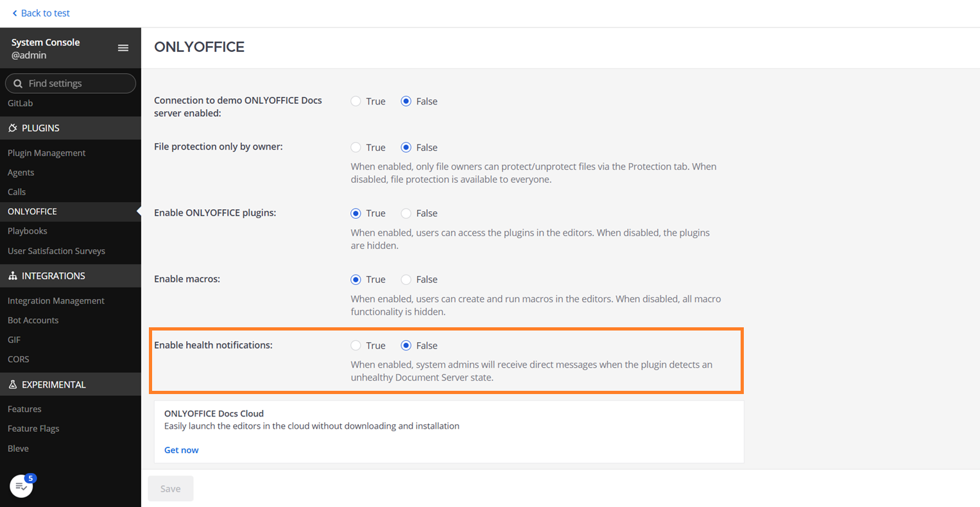980x507 pixels.
Task: Go to Agents plugin settings
Action: tap(21, 173)
